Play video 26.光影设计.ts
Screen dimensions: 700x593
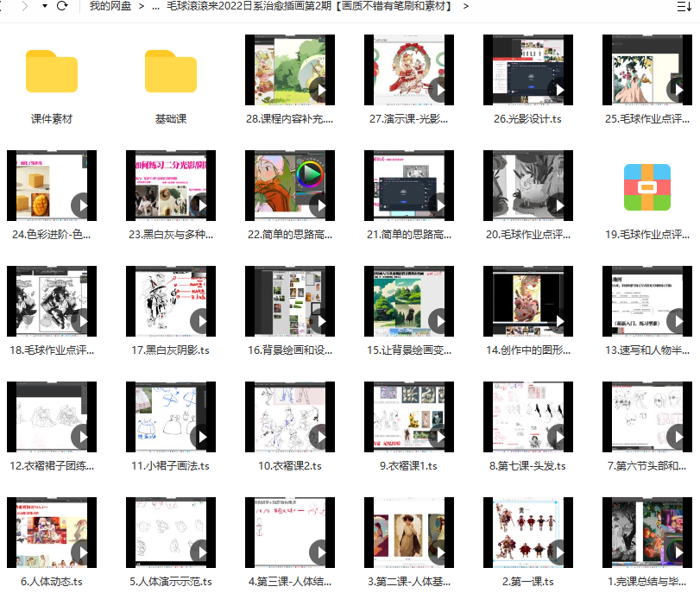point(528,70)
